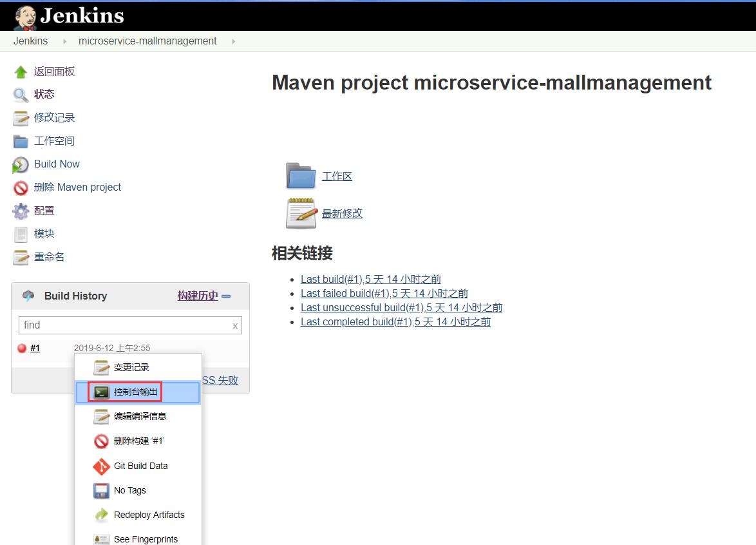Click the green arrow Redeploy Artifacts icon
The height and width of the screenshot is (545, 756).
tap(101, 515)
